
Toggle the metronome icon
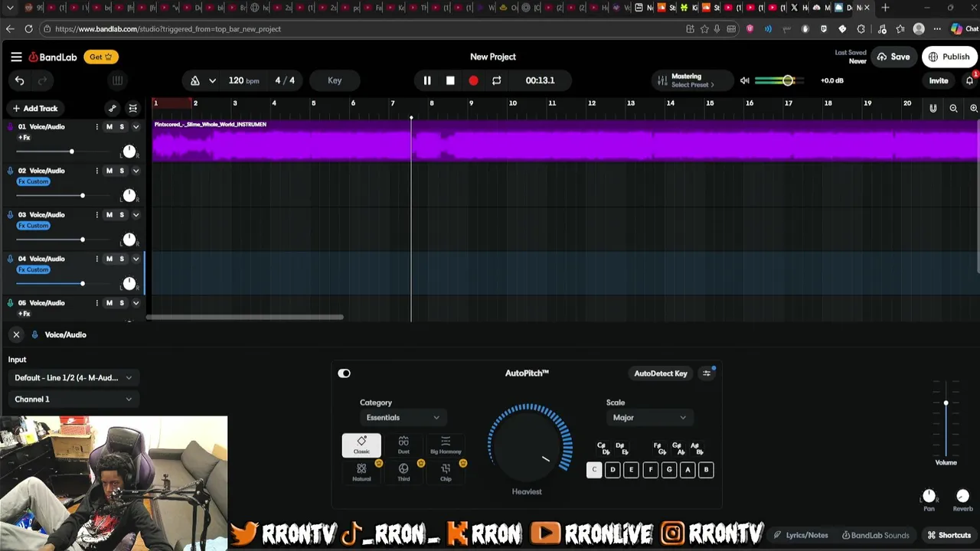pos(195,80)
